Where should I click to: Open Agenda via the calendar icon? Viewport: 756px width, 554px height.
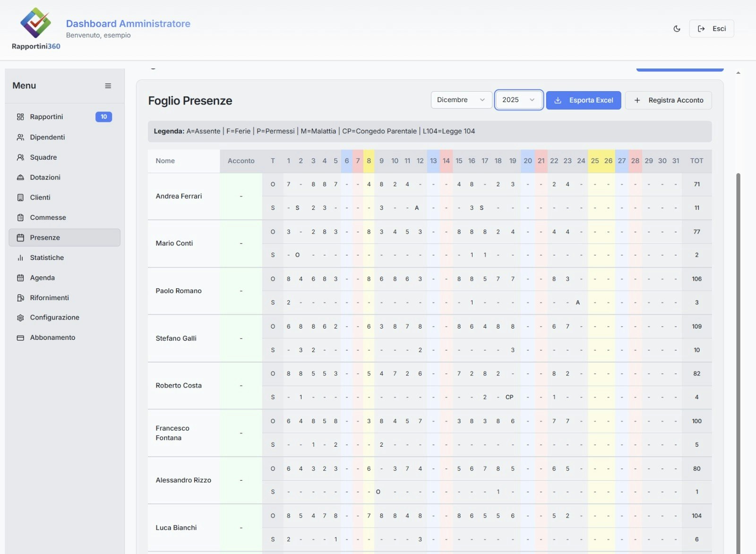click(x=20, y=277)
